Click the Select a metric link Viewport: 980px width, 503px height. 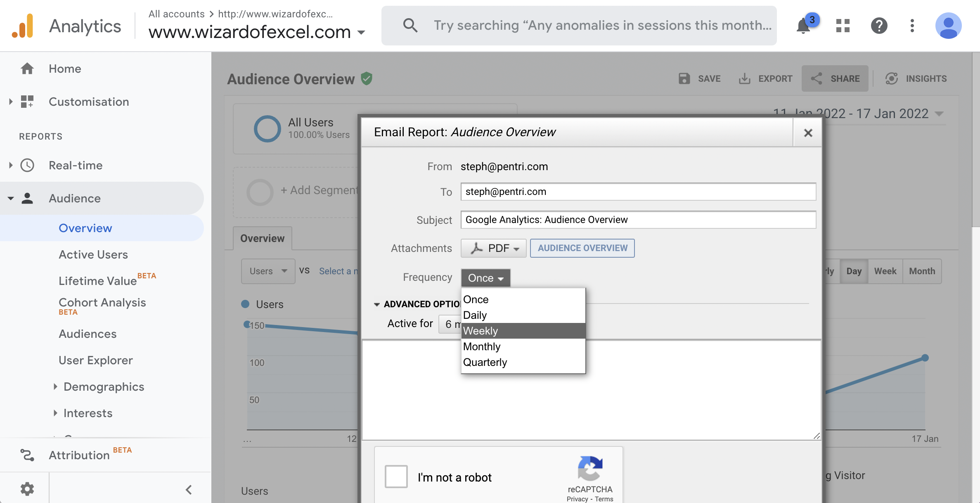tap(339, 271)
